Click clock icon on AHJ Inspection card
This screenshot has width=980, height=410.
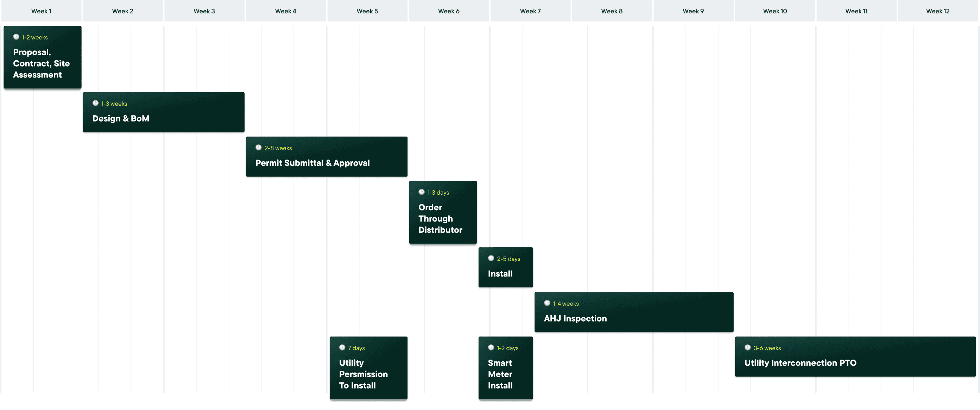547,303
